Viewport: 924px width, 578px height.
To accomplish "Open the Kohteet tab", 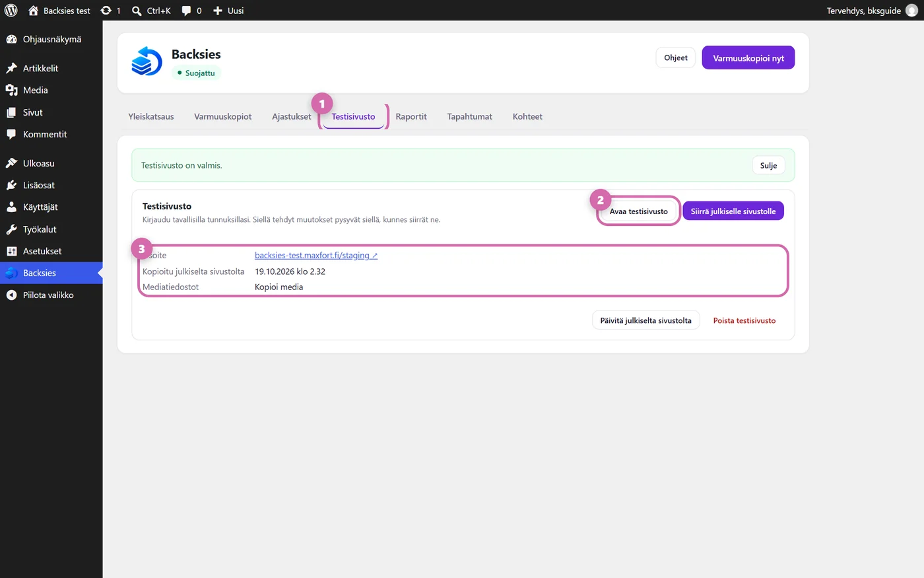I will (x=527, y=116).
